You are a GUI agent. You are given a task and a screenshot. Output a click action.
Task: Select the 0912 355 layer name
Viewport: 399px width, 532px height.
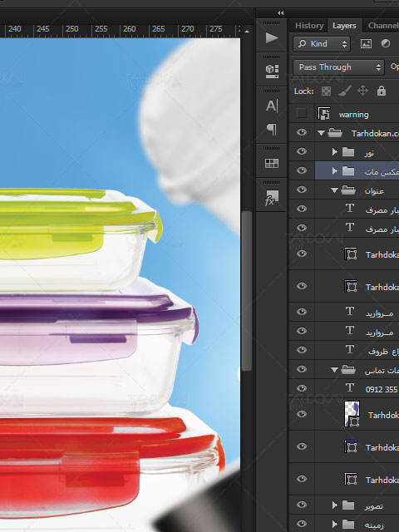(382, 389)
